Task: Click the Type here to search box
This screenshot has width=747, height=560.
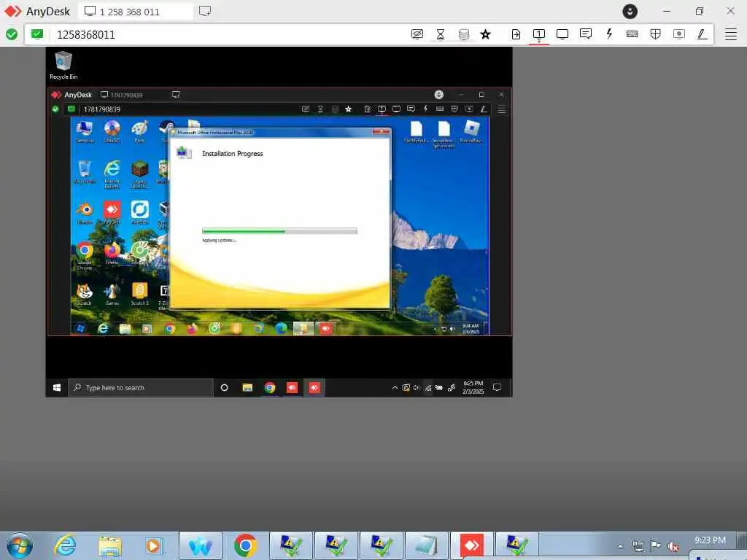Action: tap(141, 388)
